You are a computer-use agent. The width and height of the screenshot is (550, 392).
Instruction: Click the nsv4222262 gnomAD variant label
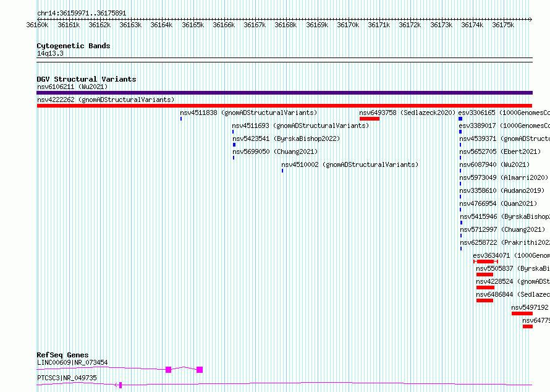coord(106,100)
